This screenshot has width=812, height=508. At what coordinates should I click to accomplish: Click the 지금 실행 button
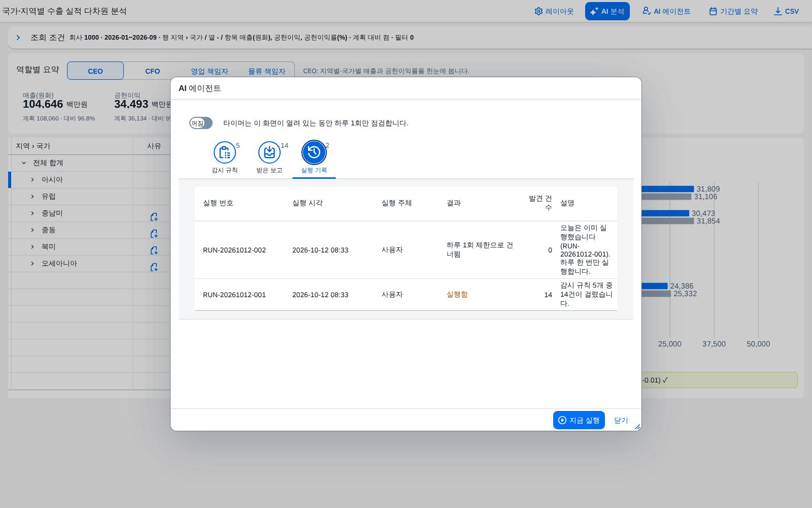(579, 420)
